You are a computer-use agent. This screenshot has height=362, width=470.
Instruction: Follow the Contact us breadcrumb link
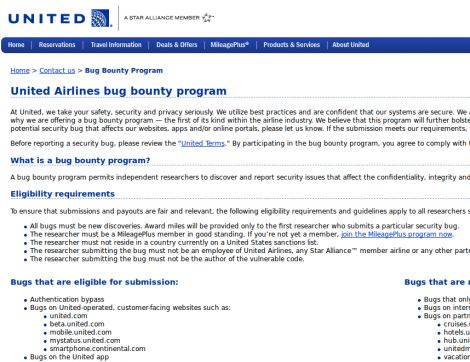pos(57,71)
